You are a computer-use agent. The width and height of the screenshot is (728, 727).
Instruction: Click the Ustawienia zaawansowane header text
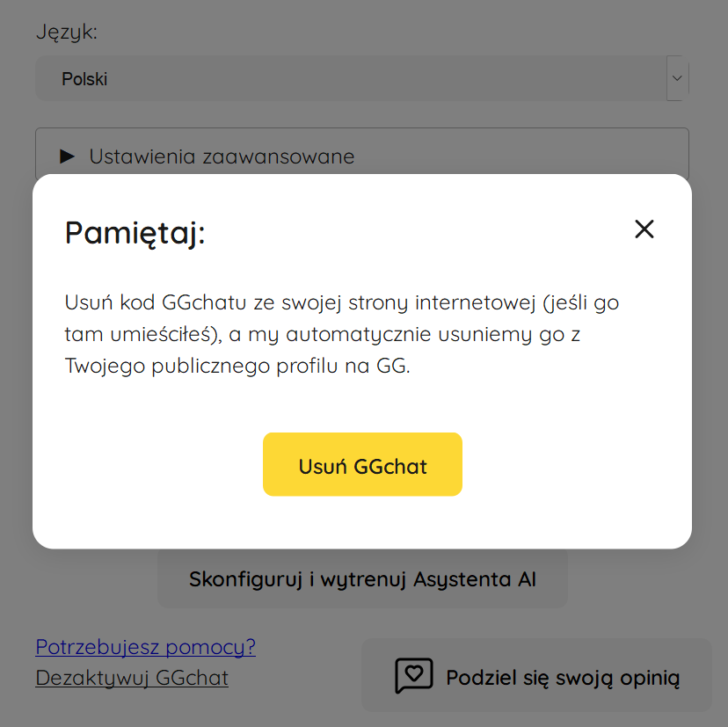pos(222,156)
